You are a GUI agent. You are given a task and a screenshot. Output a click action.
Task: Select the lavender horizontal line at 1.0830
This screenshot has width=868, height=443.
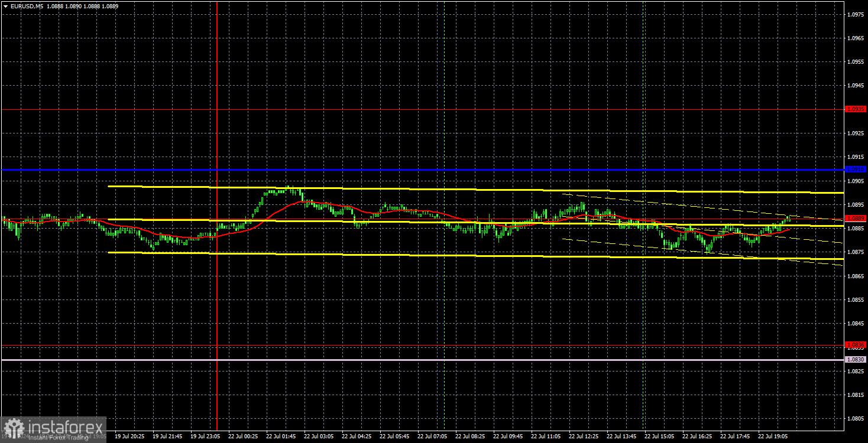coord(422,360)
